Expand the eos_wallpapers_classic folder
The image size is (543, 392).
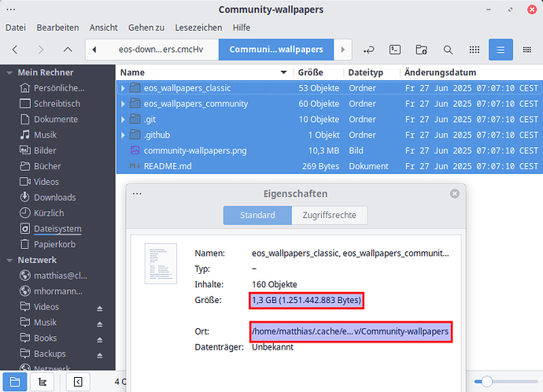click(x=123, y=88)
